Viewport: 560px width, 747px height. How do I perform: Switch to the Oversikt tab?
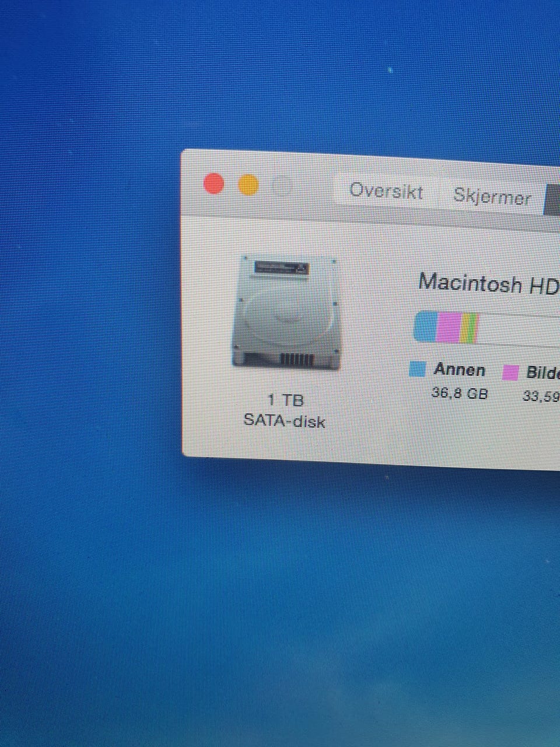(x=386, y=191)
